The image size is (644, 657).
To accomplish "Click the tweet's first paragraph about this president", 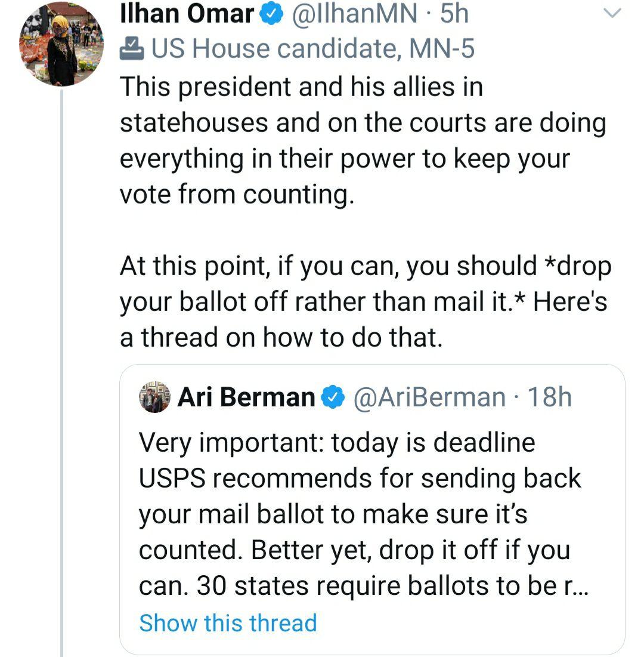I will pos(363,140).
